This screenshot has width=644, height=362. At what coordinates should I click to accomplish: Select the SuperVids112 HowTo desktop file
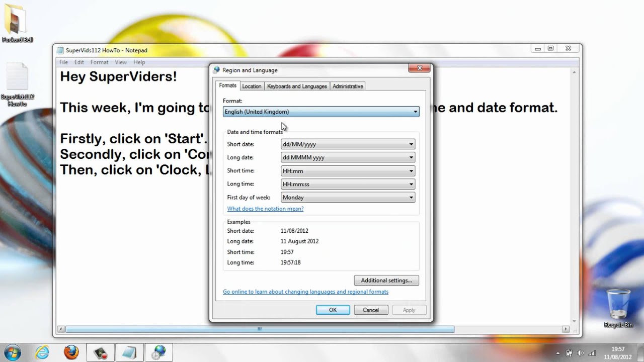[17, 84]
